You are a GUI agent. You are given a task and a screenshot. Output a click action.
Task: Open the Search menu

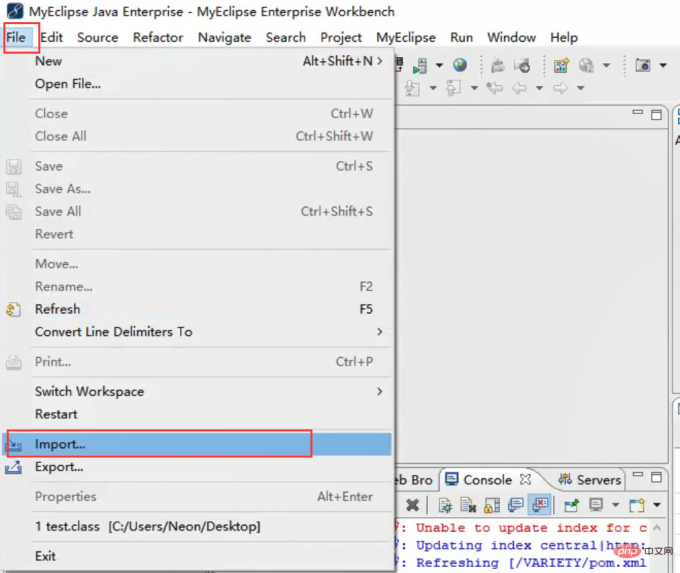click(286, 38)
